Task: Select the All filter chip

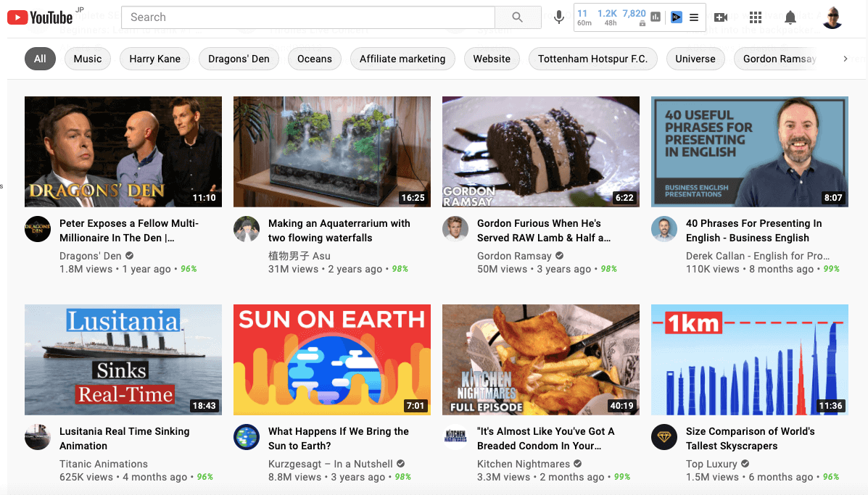Action: click(40, 59)
